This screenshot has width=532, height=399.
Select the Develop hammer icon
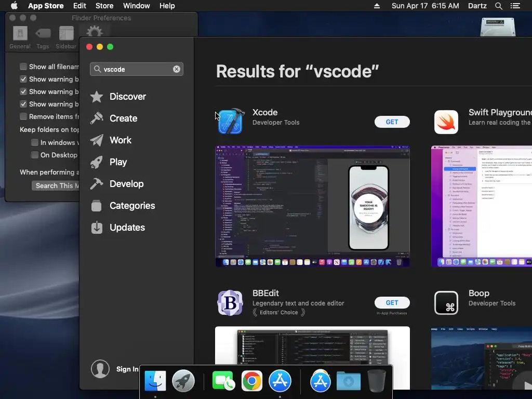[97, 184]
